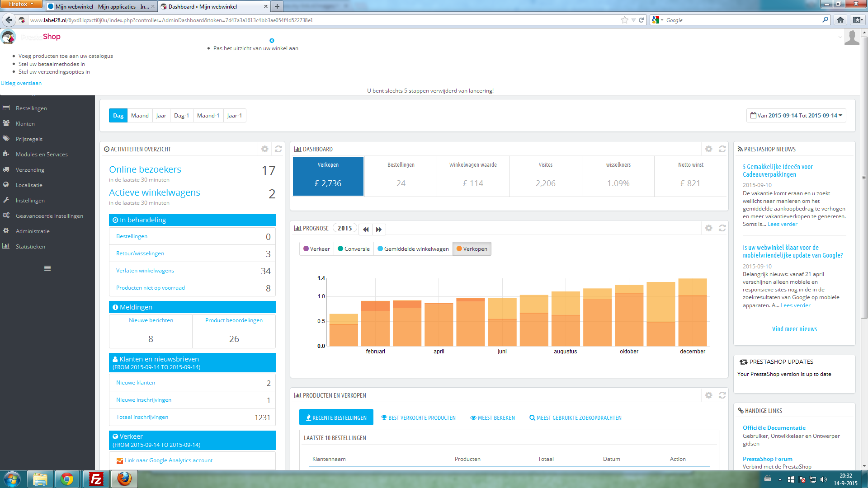
Task: Toggle the Conversie series in the chart
Action: [354, 249]
